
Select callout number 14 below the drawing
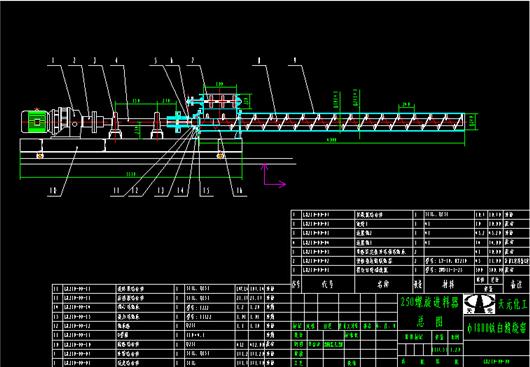[x=180, y=191]
